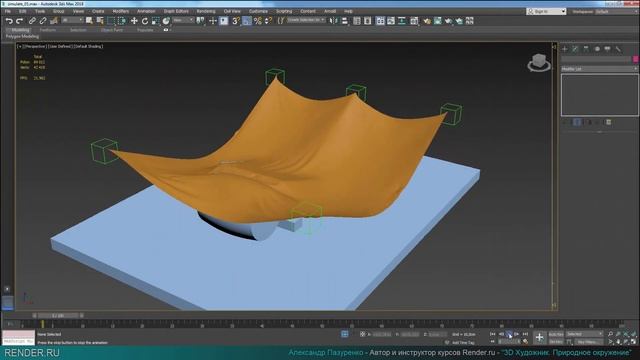Choose the Rectangular Selection Region tool
Image resolution: width=640 pixels, height=360 pixels.
pyautogui.click(x=111, y=21)
